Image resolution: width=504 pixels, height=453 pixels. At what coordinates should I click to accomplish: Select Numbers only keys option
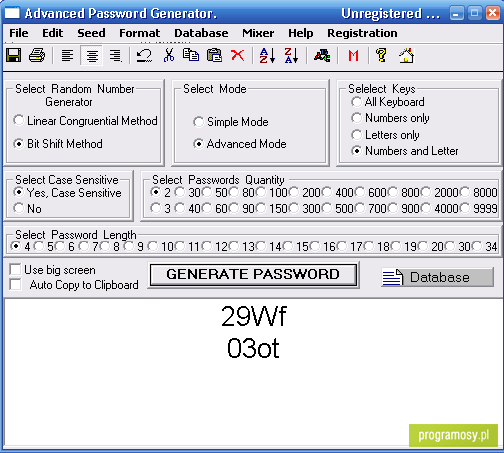(390, 118)
